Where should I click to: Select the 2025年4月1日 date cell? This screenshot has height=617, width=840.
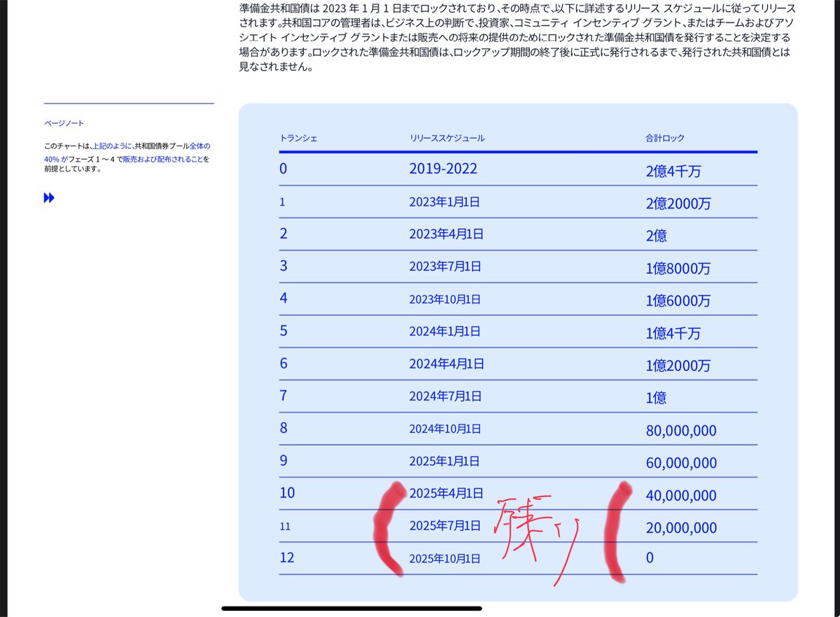pos(447,493)
